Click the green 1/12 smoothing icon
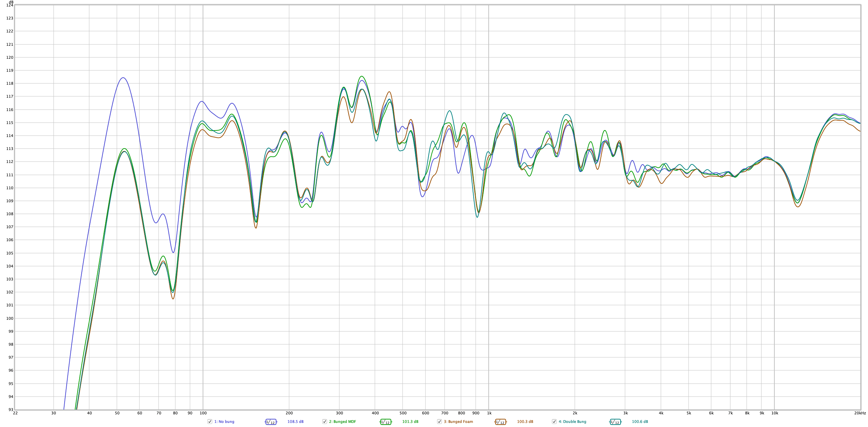Image resolution: width=868 pixels, height=427 pixels. pyautogui.click(x=385, y=422)
